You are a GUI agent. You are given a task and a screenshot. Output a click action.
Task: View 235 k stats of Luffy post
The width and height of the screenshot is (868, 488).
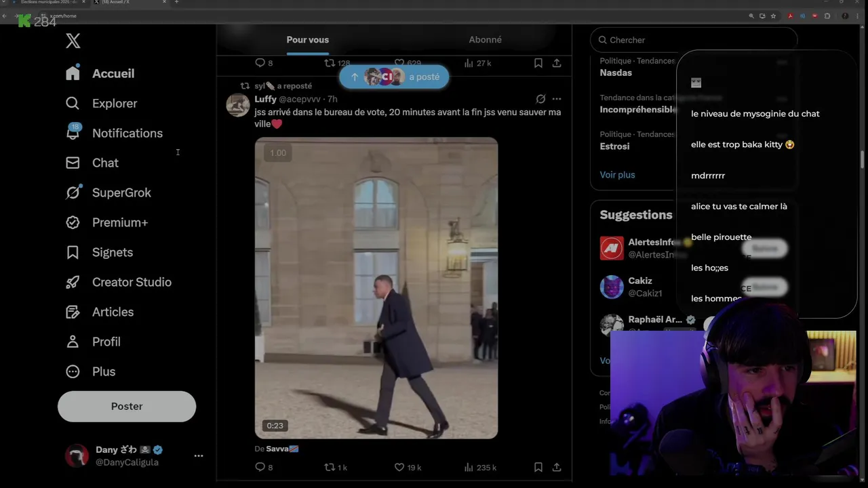[x=480, y=467]
